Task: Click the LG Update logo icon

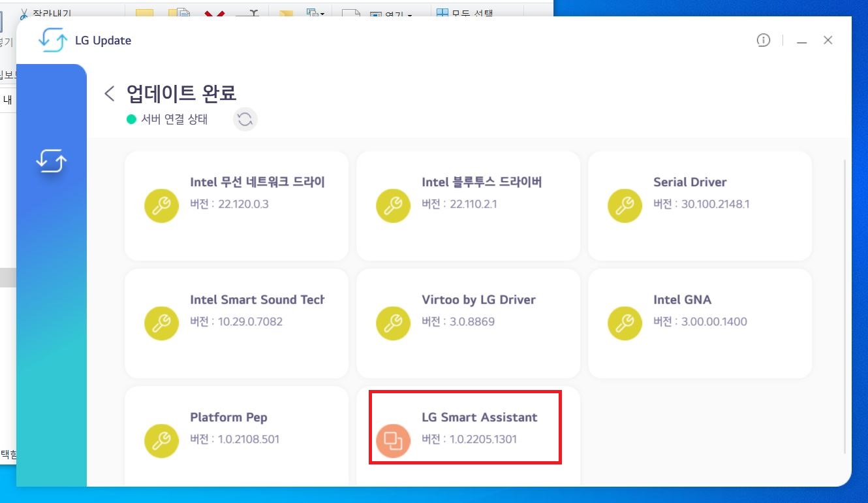Action: pyautogui.click(x=53, y=41)
